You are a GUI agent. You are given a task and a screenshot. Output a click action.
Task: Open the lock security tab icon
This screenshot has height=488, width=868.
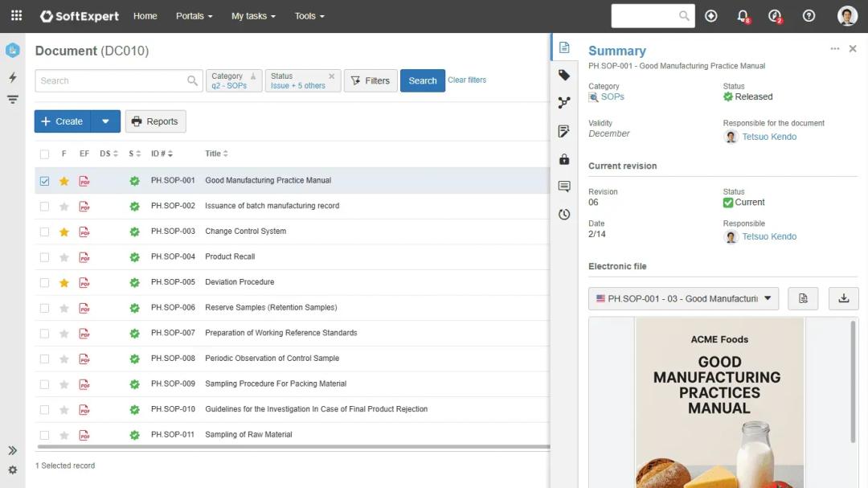point(564,159)
